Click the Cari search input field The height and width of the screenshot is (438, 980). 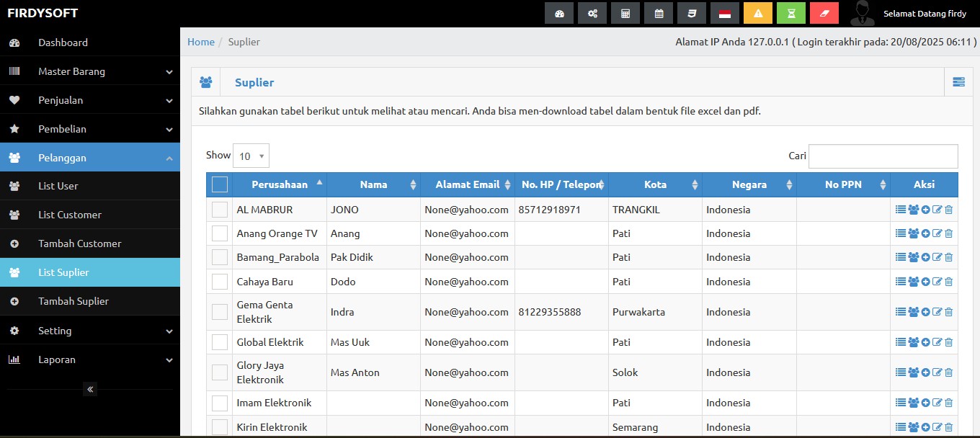point(883,156)
